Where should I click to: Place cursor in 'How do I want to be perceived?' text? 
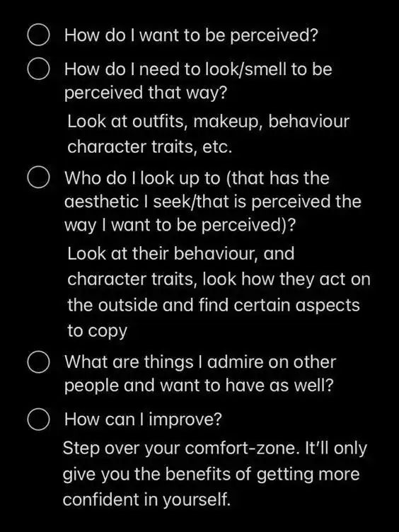[x=191, y=35]
